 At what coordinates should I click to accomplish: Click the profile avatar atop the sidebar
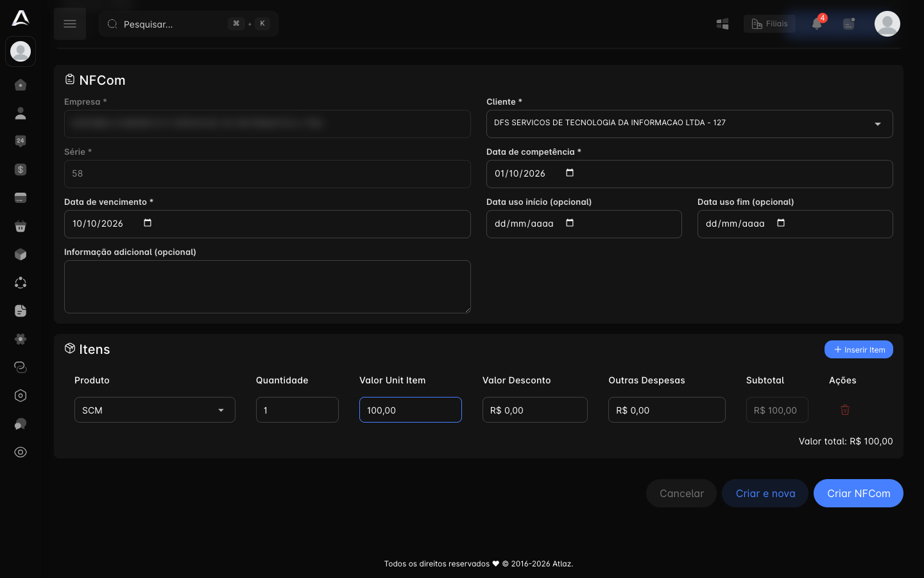click(x=21, y=51)
